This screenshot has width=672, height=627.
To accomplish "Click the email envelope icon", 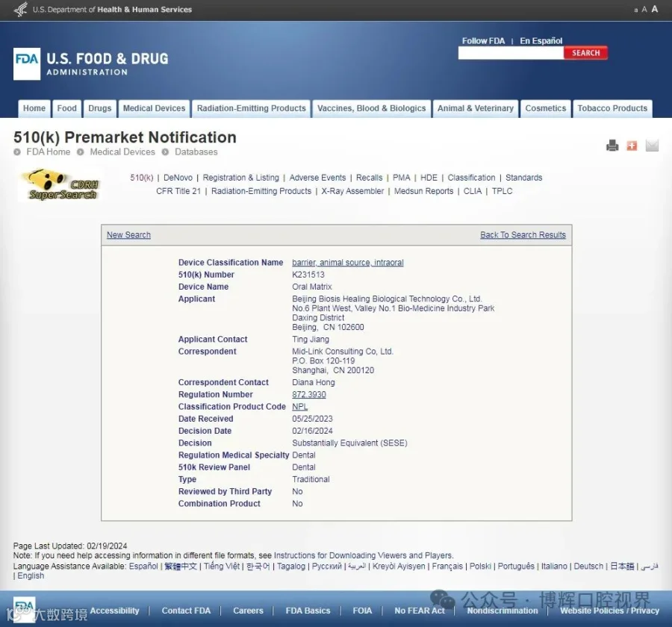I will [652, 146].
